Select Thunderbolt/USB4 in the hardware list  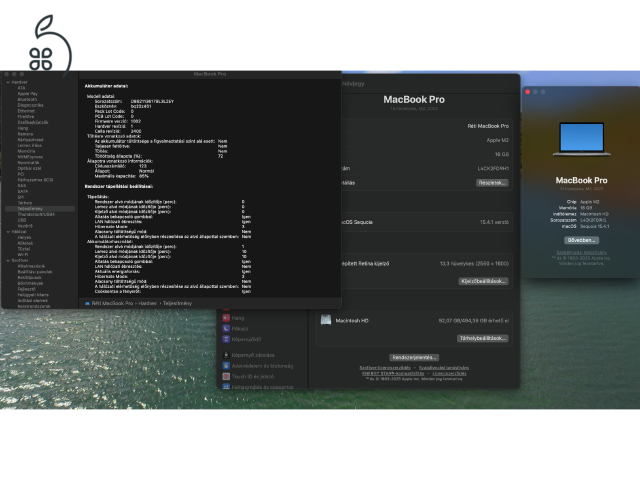click(x=36, y=214)
